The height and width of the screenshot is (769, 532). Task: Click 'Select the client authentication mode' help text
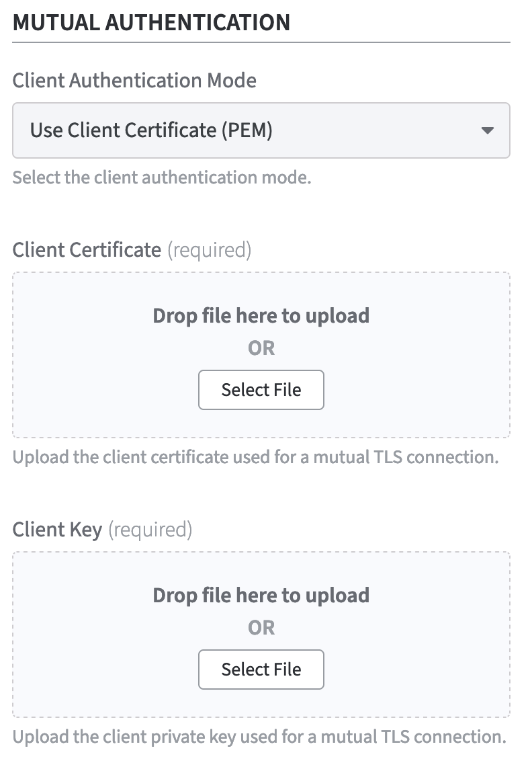(161, 179)
